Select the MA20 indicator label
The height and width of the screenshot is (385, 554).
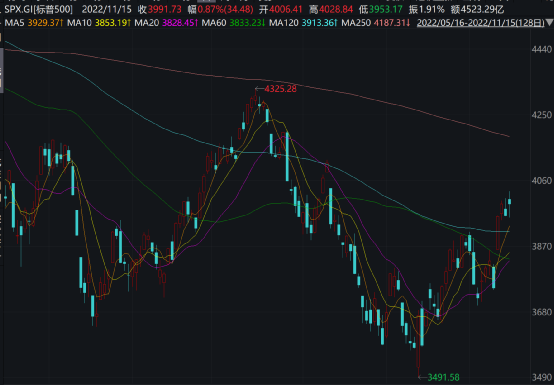coord(147,23)
